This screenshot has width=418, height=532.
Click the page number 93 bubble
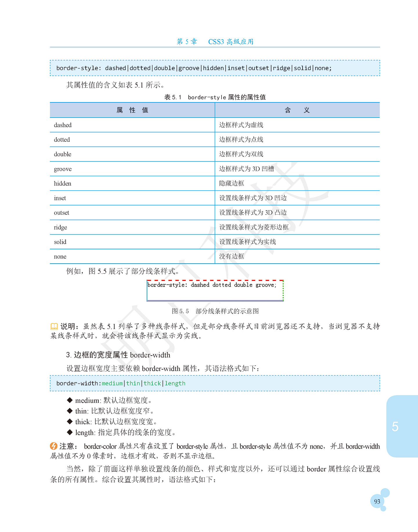[x=377, y=502]
